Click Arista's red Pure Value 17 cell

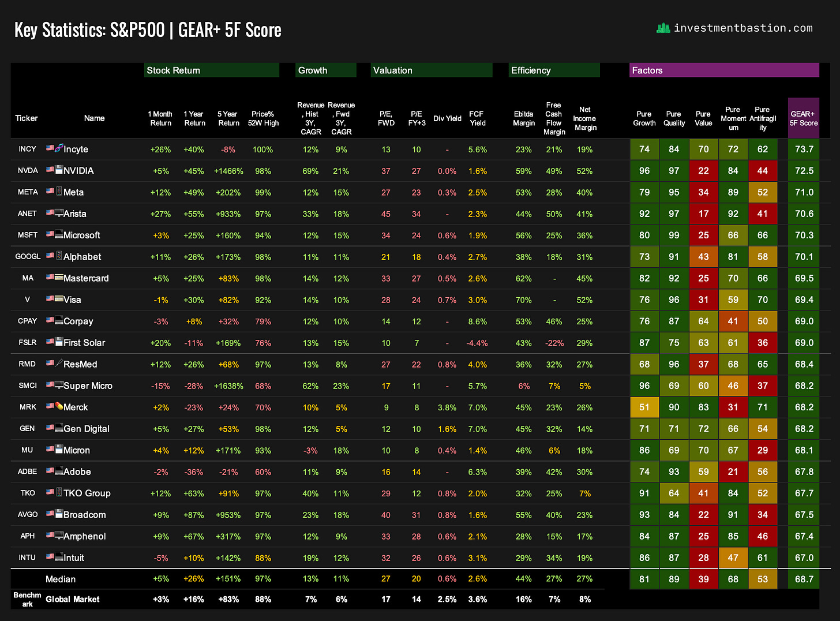[x=703, y=214]
